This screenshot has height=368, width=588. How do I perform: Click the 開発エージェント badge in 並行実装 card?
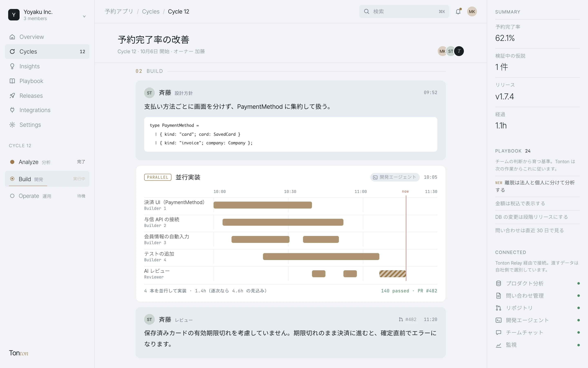click(395, 177)
